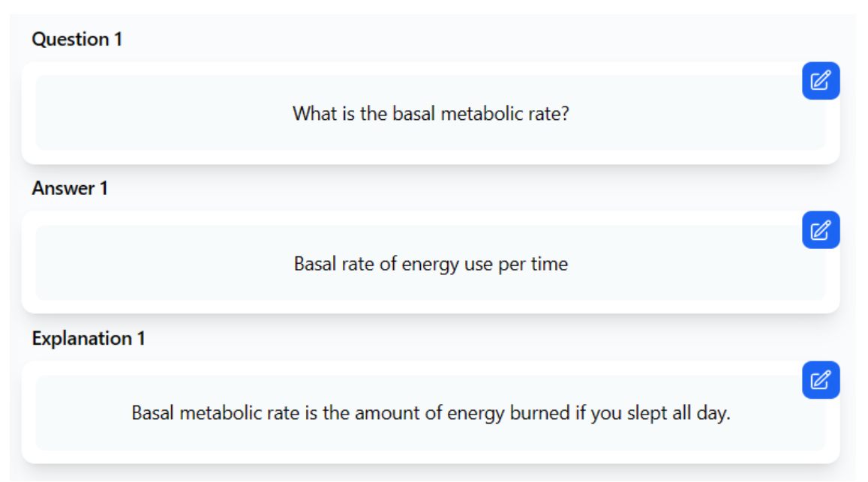Screen dimensions: 868x482
Task: Select the question text about basal metabolic rate
Action: point(431,113)
